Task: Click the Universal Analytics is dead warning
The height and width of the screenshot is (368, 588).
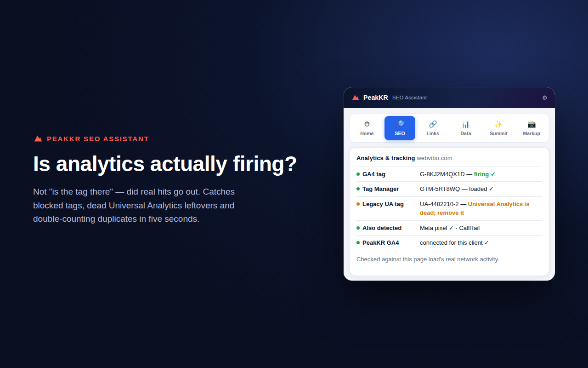Action: click(x=475, y=208)
